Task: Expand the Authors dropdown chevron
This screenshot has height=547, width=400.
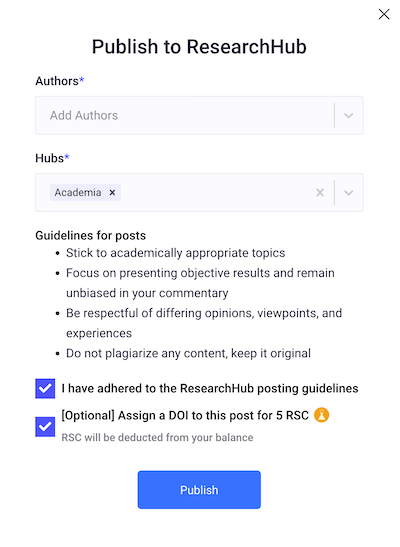Action: (x=349, y=115)
